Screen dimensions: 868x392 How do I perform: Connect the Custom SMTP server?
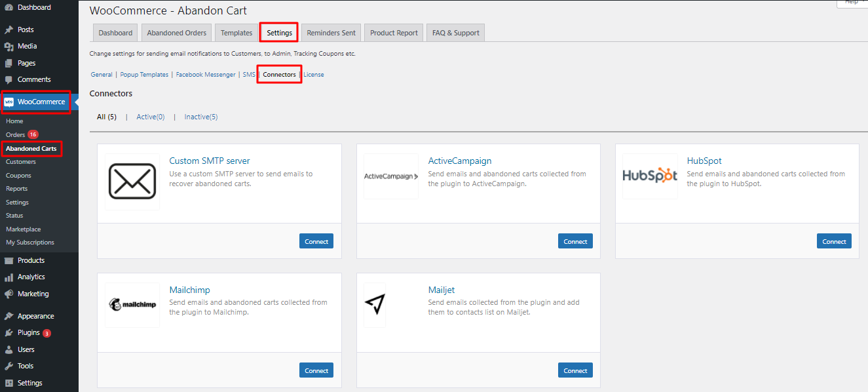316,241
